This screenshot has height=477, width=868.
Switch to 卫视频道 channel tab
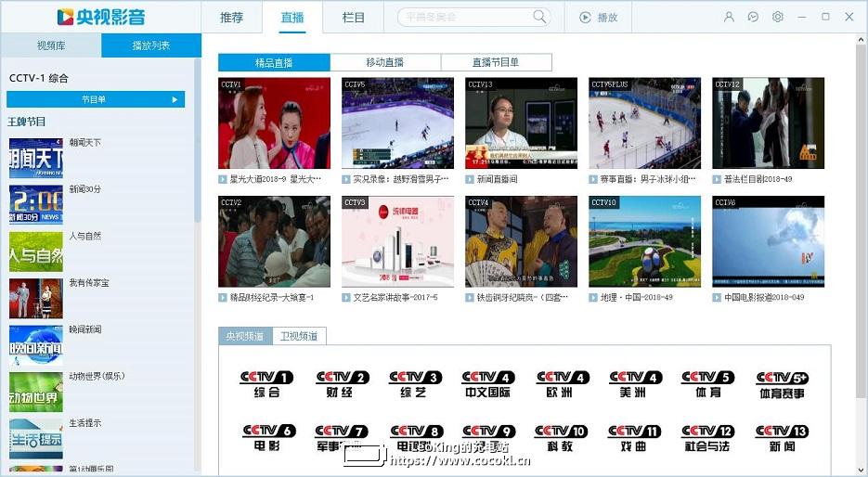(300, 336)
